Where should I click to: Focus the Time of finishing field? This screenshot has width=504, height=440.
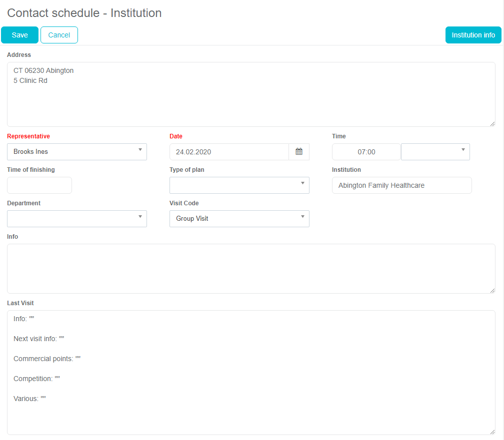click(x=39, y=185)
